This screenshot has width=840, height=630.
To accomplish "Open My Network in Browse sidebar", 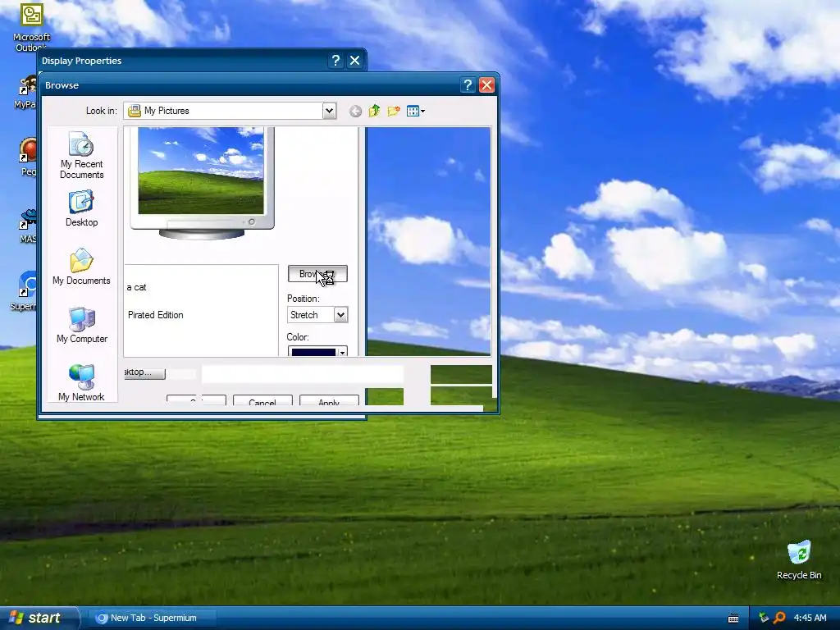I will pyautogui.click(x=81, y=382).
